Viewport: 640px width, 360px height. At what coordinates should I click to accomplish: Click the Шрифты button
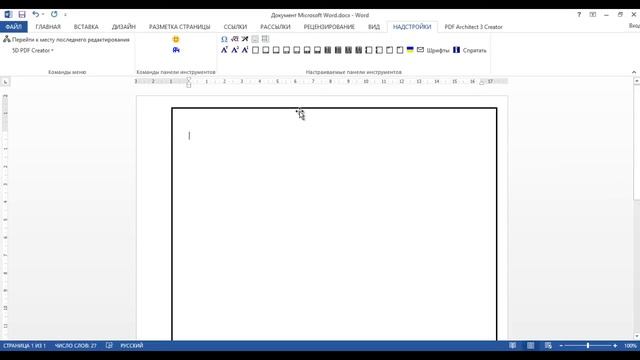click(438, 51)
